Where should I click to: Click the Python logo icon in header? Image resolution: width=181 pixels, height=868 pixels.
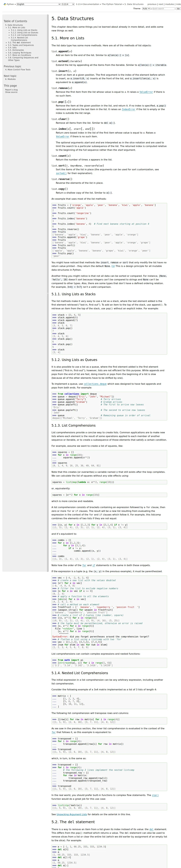[x=5, y=4]
